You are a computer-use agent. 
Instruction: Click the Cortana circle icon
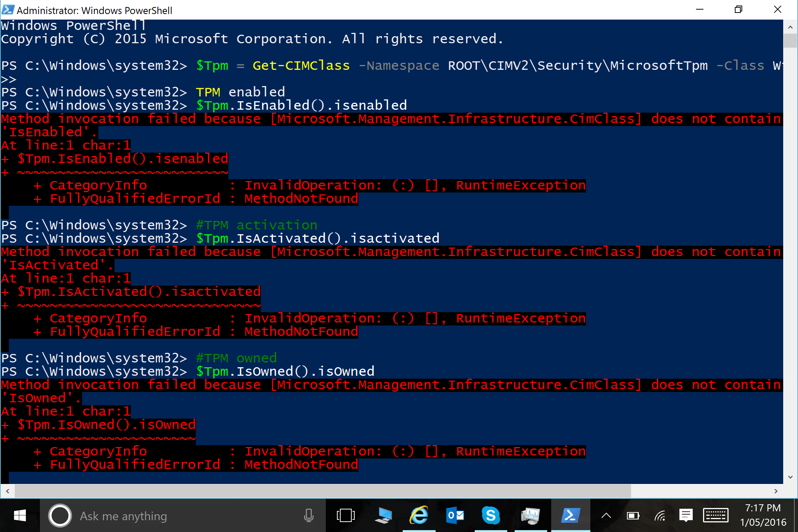60,516
